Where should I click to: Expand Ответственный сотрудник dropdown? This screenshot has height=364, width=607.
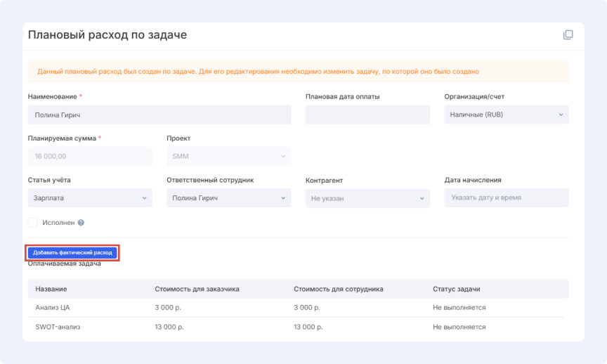click(228, 198)
